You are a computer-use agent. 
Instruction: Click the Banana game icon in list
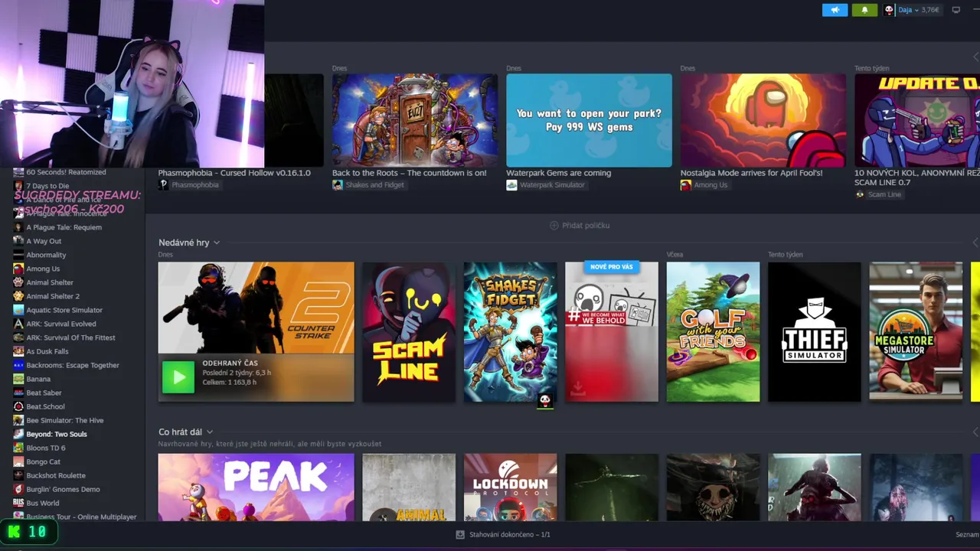coord(18,379)
